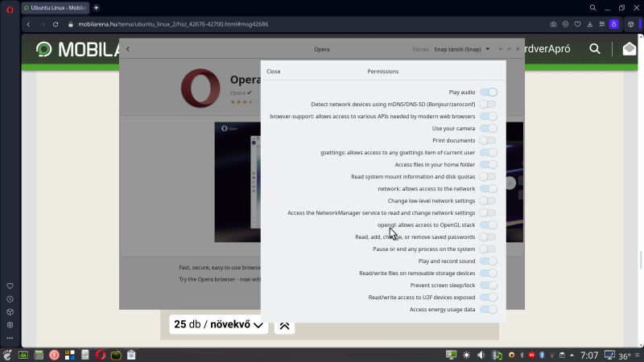Open the Mobilarena mail envelope icon

tap(630, 49)
